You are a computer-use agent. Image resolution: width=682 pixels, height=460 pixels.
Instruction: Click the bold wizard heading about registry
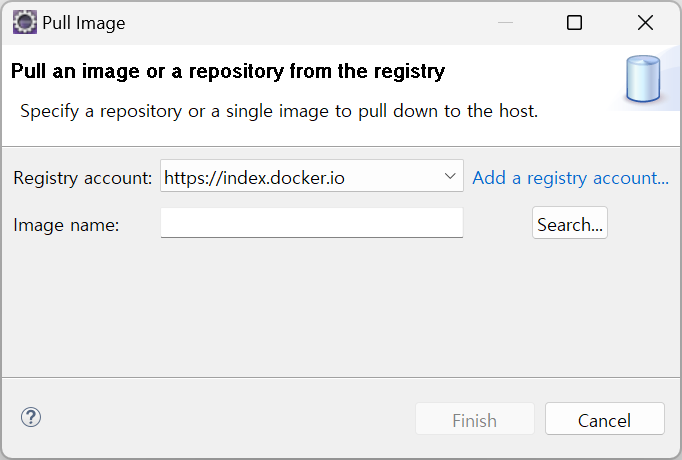coord(227,72)
